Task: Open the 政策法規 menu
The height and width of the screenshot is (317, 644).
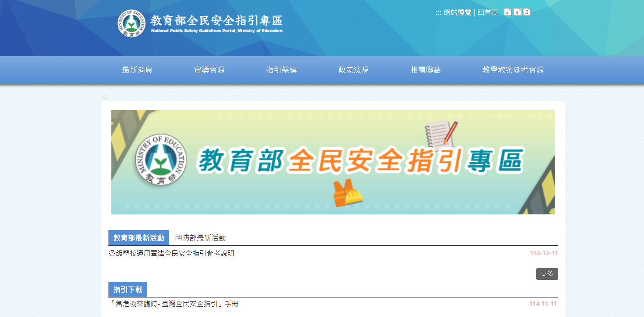Action: [353, 70]
